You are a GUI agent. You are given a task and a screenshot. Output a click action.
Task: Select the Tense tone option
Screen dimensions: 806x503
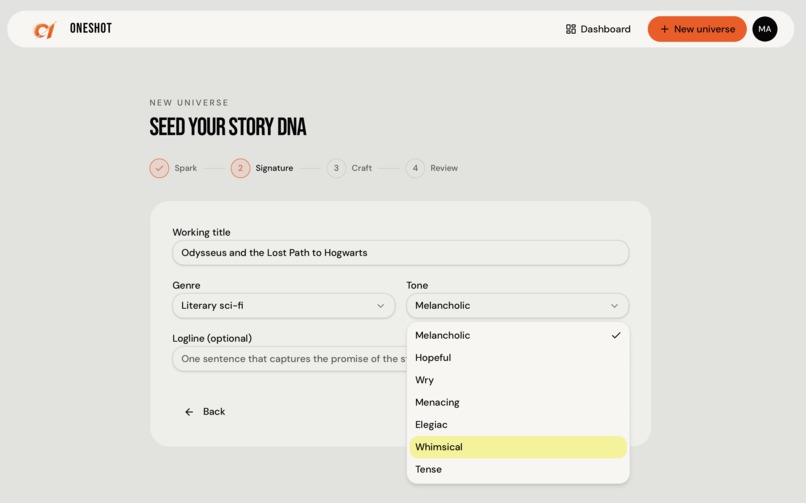(518, 470)
